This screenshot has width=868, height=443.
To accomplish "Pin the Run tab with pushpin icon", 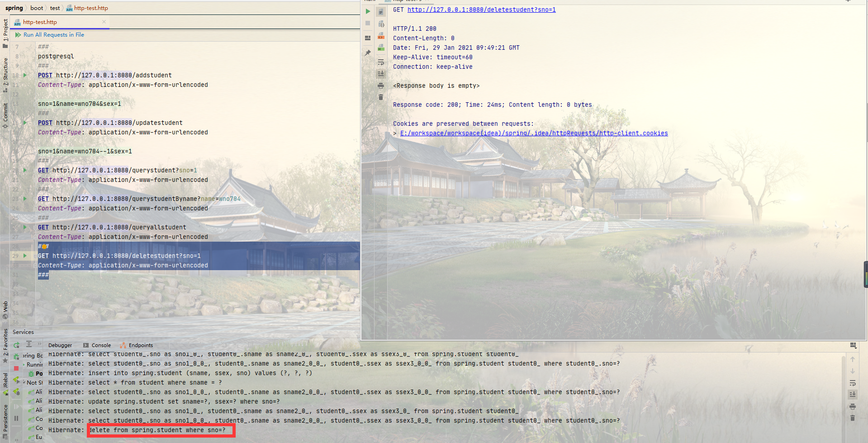I will 368,53.
